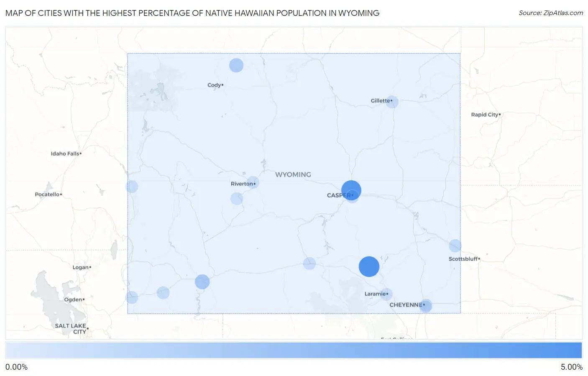Click the CASPER label

pyautogui.click(x=339, y=195)
